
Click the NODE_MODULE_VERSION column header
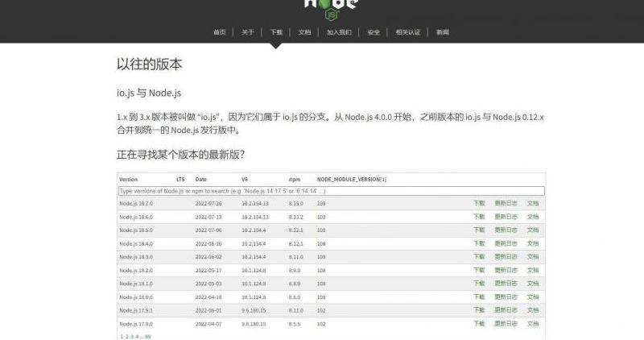pos(352,179)
